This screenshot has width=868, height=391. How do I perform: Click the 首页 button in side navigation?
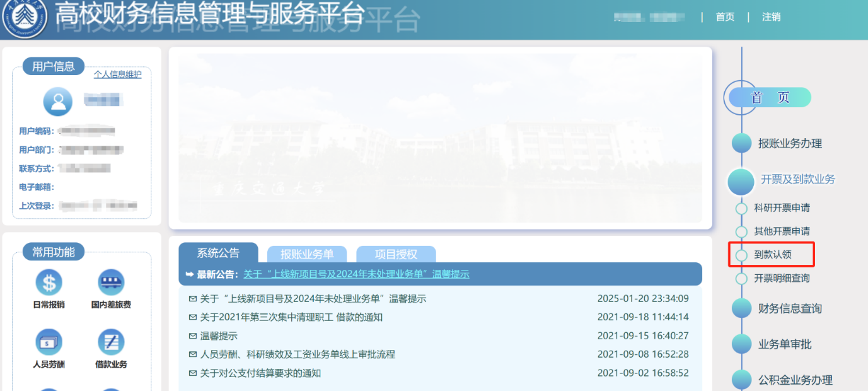coord(770,98)
